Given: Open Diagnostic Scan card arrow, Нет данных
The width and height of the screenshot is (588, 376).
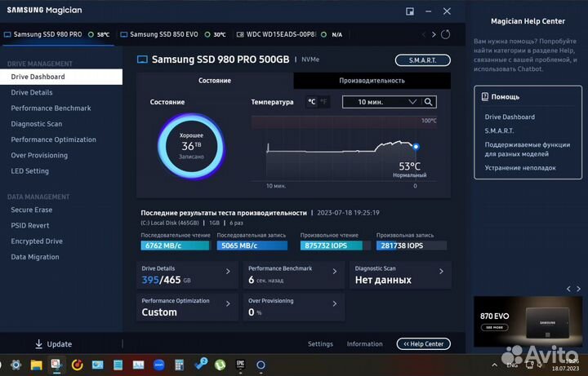Looking at the screenshot, I should coord(441,272).
